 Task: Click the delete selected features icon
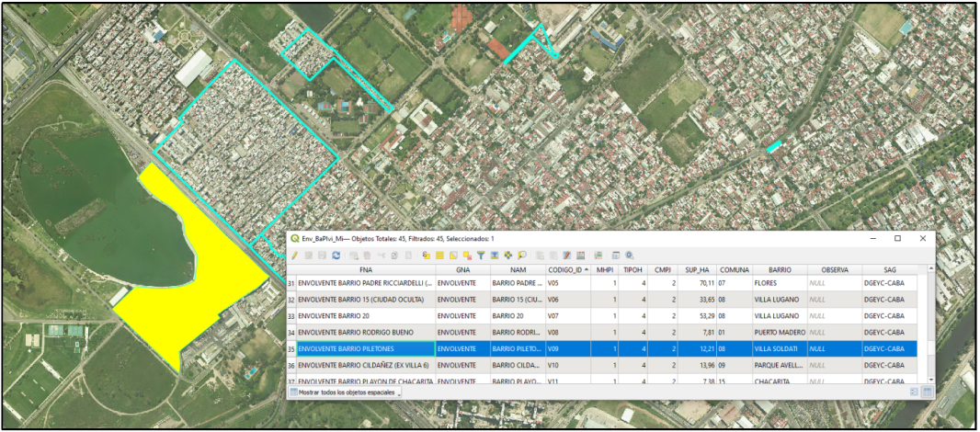point(367,256)
